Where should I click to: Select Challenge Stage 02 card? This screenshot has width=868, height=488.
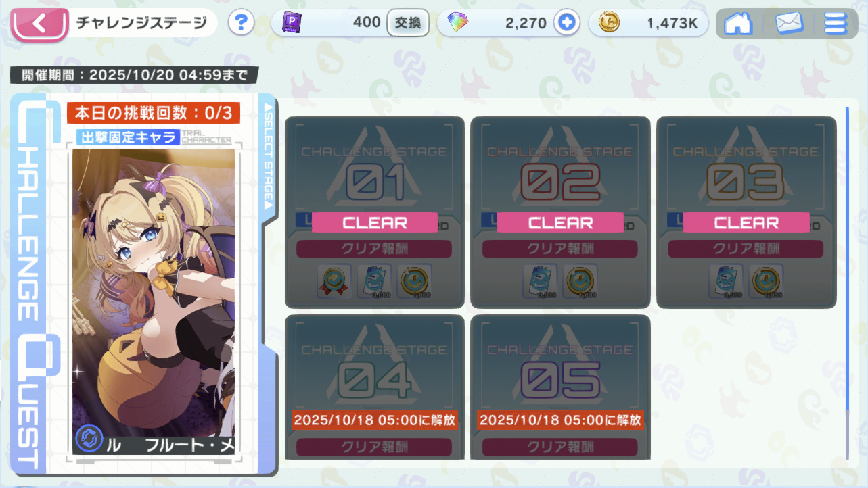(x=560, y=212)
